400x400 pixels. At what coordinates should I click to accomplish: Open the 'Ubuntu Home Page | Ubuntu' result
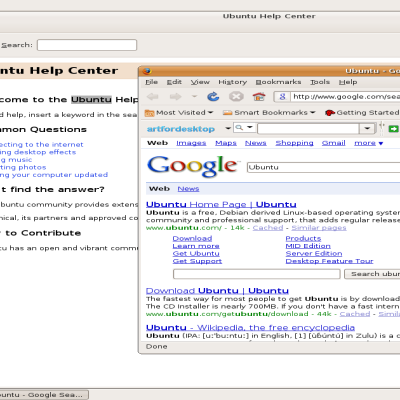pos(221,204)
